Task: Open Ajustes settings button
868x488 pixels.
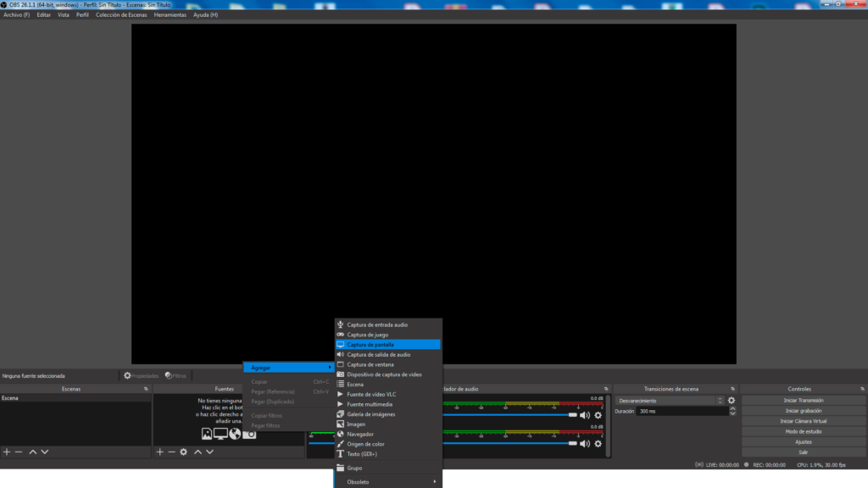Action: click(804, 442)
